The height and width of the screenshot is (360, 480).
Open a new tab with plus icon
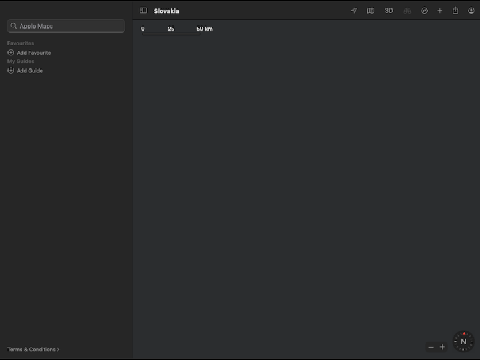440,11
